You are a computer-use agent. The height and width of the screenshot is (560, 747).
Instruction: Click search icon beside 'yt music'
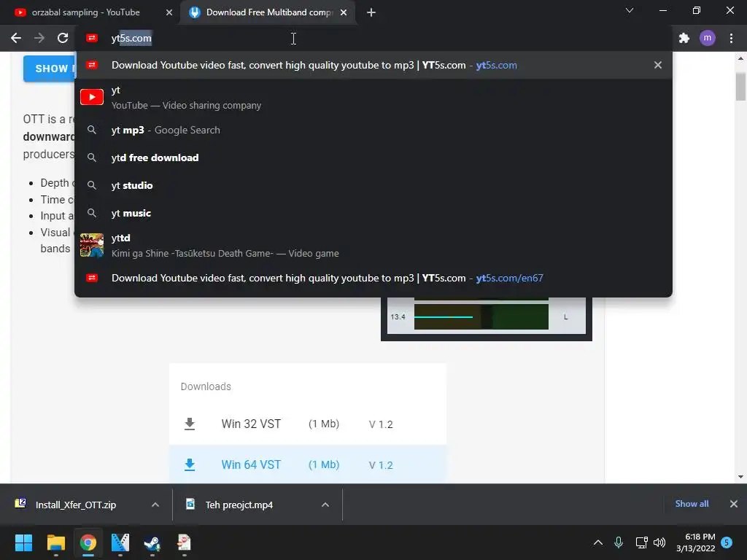tap(92, 213)
